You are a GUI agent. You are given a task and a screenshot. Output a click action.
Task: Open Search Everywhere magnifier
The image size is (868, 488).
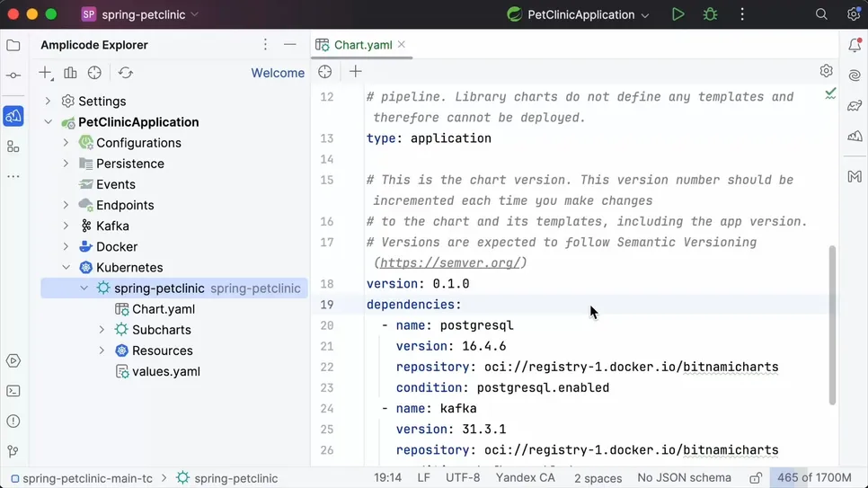[821, 14]
